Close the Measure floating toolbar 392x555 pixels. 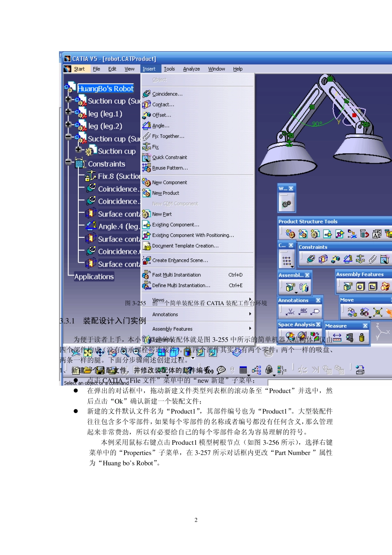tap(365, 326)
